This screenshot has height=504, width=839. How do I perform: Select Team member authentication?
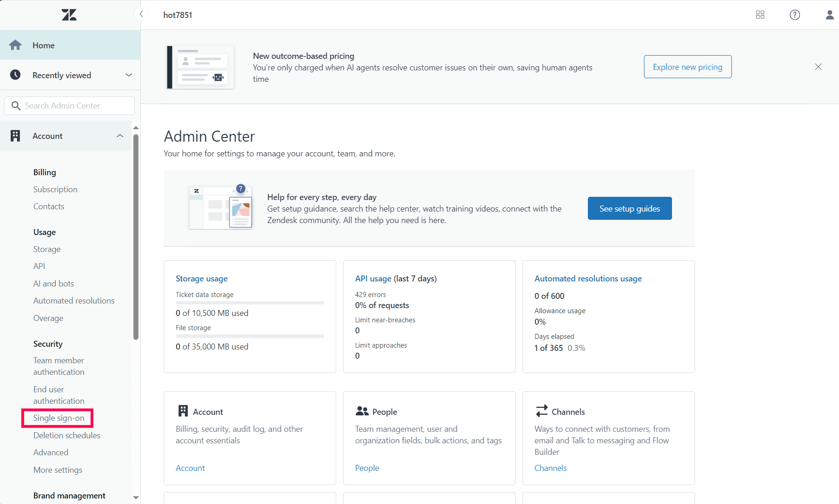(x=58, y=366)
